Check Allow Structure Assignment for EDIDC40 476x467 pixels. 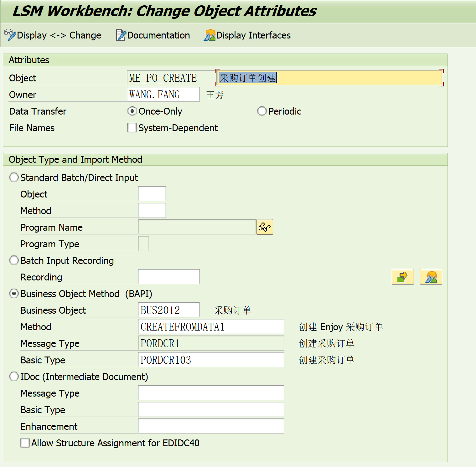tap(25, 443)
